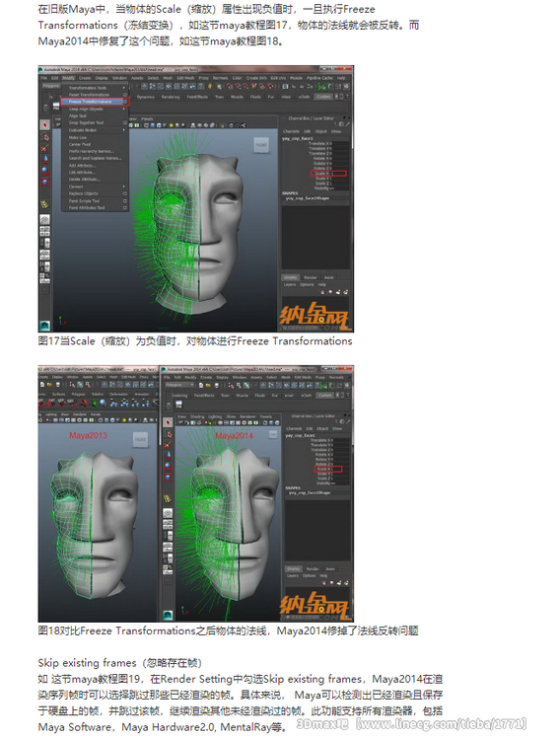
Task: Open Paint Attributes Tool option box
Action: pyautogui.click(x=125, y=207)
